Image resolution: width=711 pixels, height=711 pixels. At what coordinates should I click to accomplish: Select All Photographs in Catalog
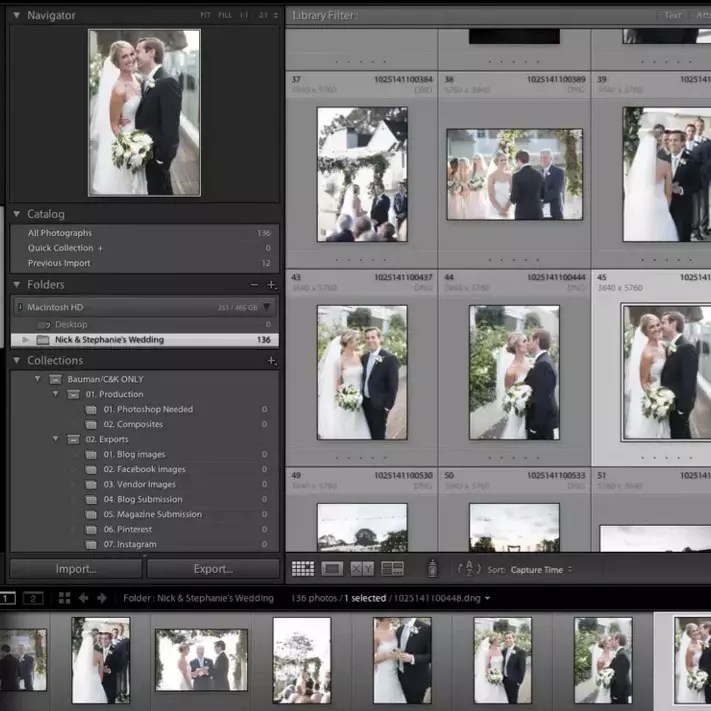[145, 233]
